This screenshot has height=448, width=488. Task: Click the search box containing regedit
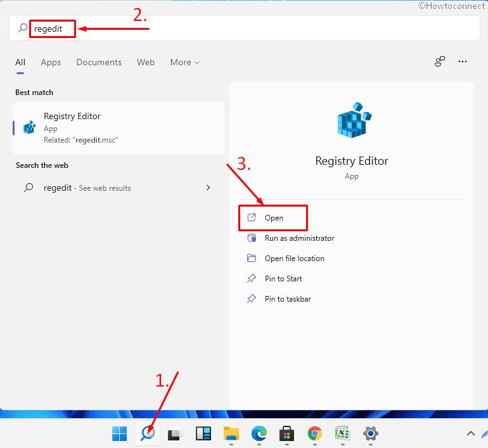tap(254, 29)
